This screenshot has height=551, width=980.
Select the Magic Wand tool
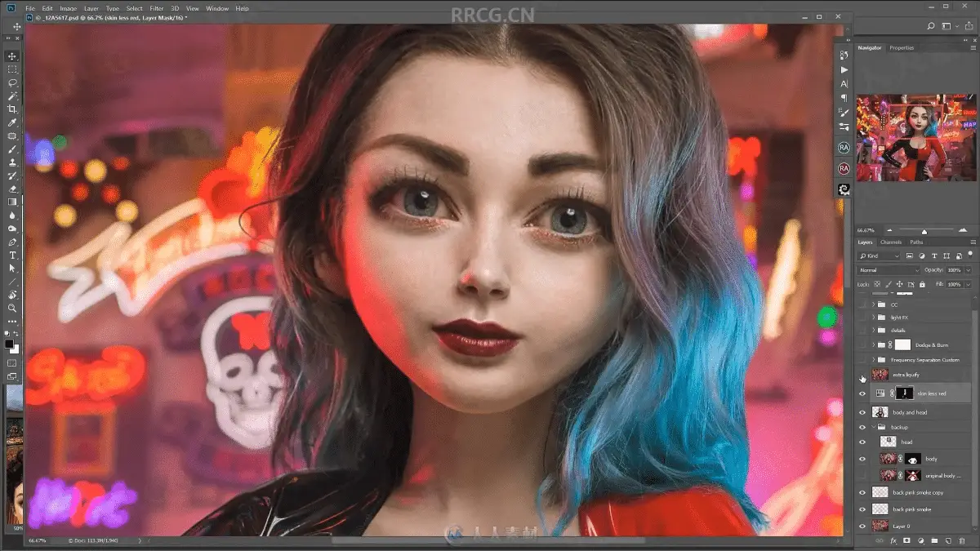pyautogui.click(x=12, y=96)
